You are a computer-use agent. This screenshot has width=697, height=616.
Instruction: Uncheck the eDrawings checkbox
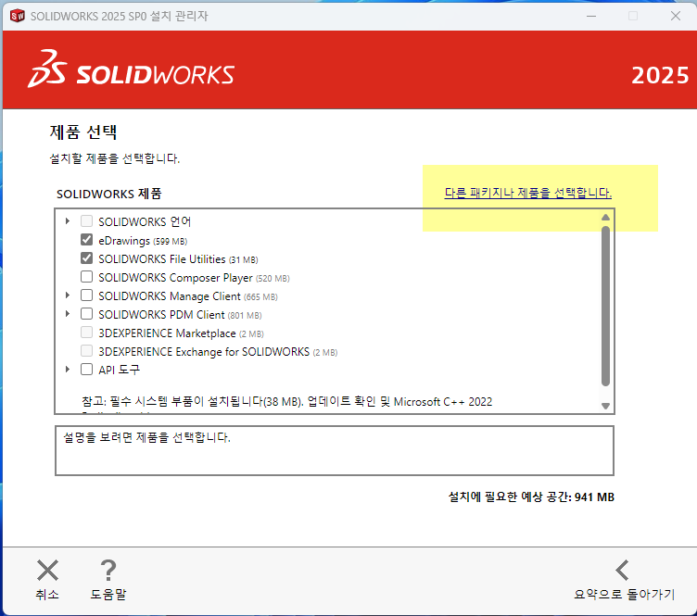(87, 240)
